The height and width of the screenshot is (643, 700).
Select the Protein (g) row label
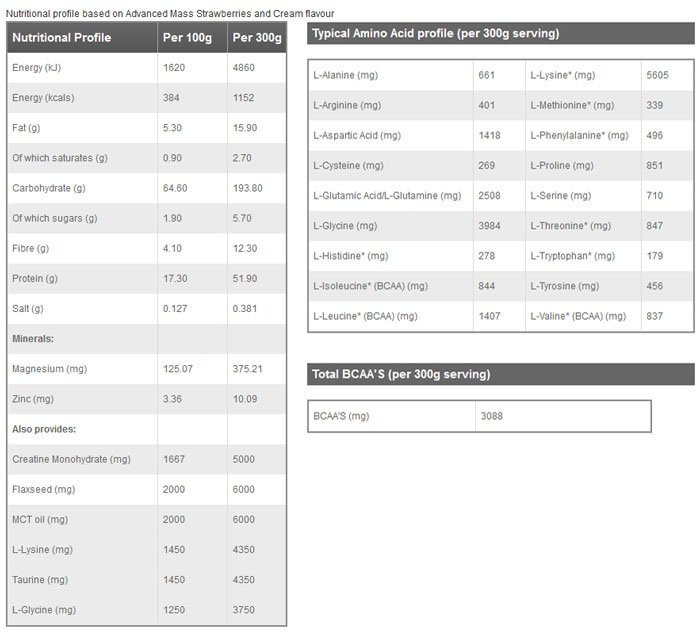click(x=36, y=278)
